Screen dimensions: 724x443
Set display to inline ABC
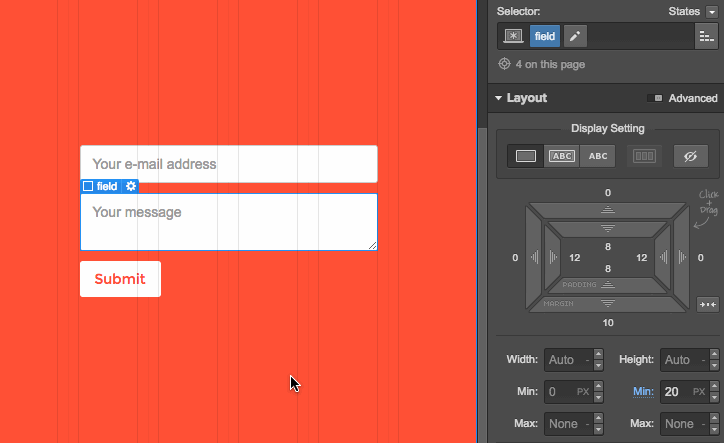[598, 156]
